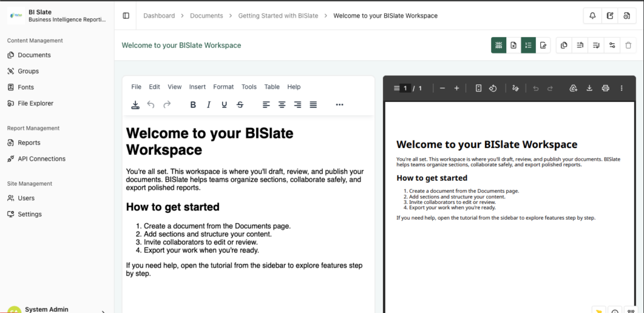Open the sliders settings icon
This screenshot has width=644, height=313.
pyautogui.click(x=612, y=45)
